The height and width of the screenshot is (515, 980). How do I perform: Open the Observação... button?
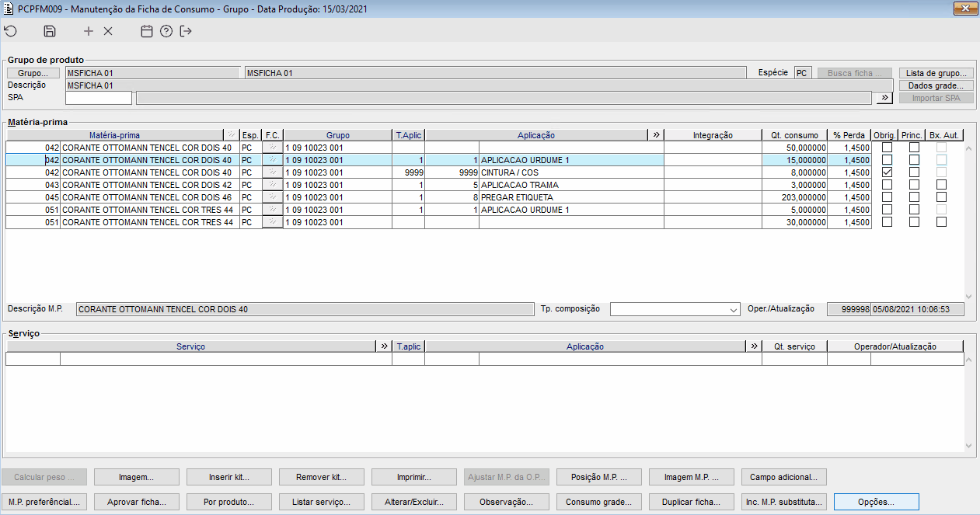507,502
